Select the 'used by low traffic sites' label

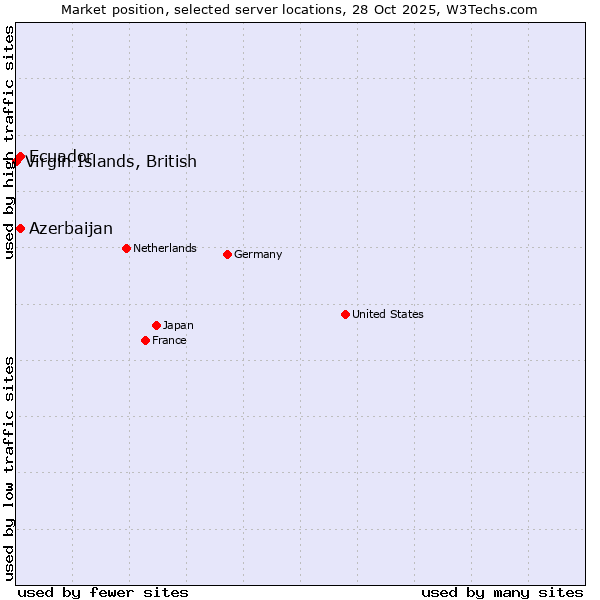coord(9,467)
